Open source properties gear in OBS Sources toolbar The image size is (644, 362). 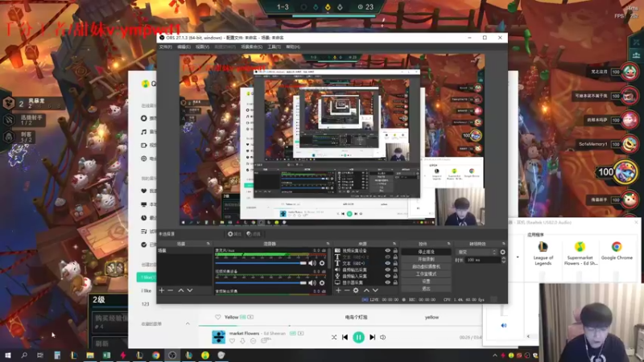pos(356,290)
